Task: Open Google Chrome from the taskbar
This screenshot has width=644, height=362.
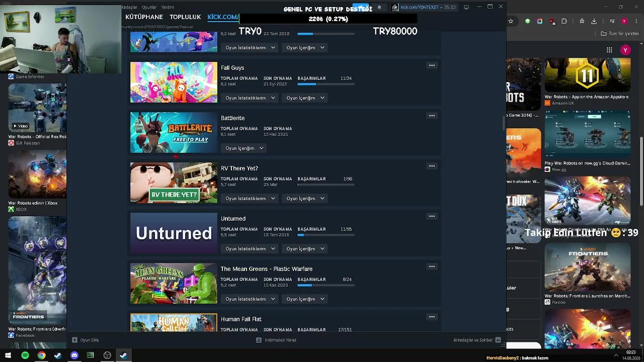Action: 42,355
